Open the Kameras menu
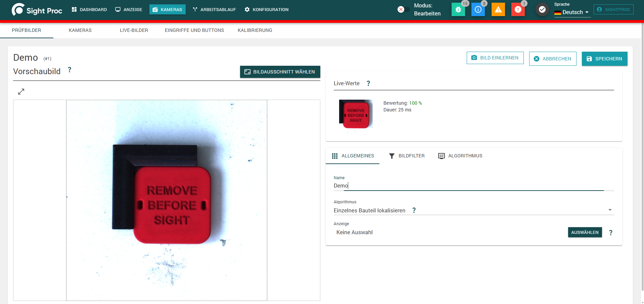The height and width of the screenshot is (304, 644). [x=168, y=9]
